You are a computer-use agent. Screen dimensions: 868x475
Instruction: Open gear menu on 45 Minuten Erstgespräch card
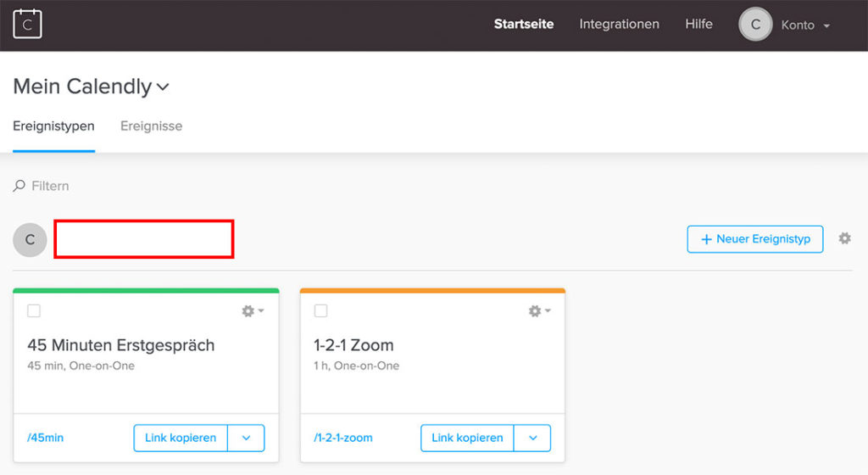tap(253, 311)
